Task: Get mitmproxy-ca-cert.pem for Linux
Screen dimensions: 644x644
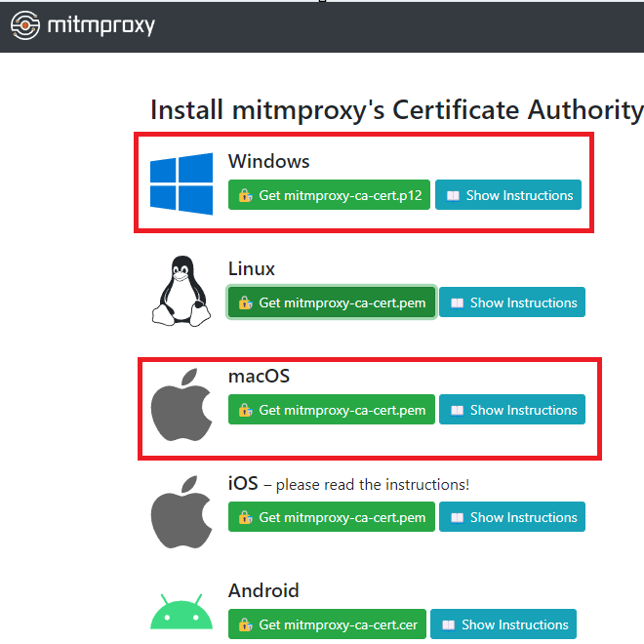Action: [x=332, y=302]
